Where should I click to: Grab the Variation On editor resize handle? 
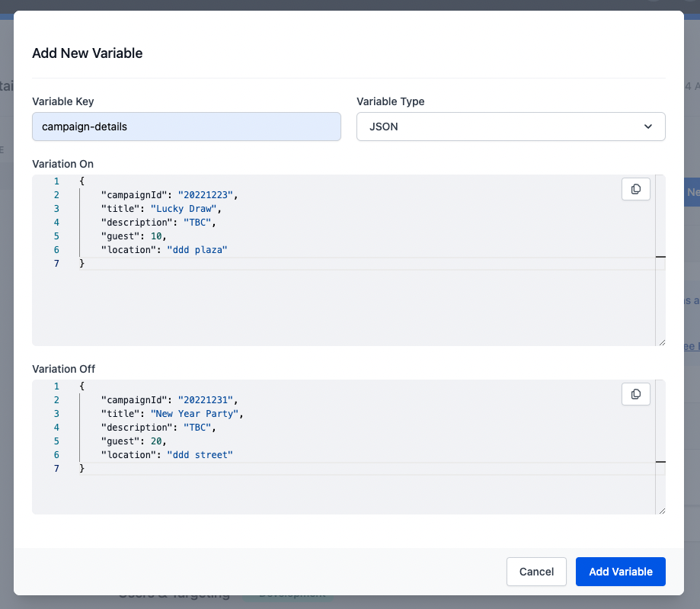coord(661,342)
